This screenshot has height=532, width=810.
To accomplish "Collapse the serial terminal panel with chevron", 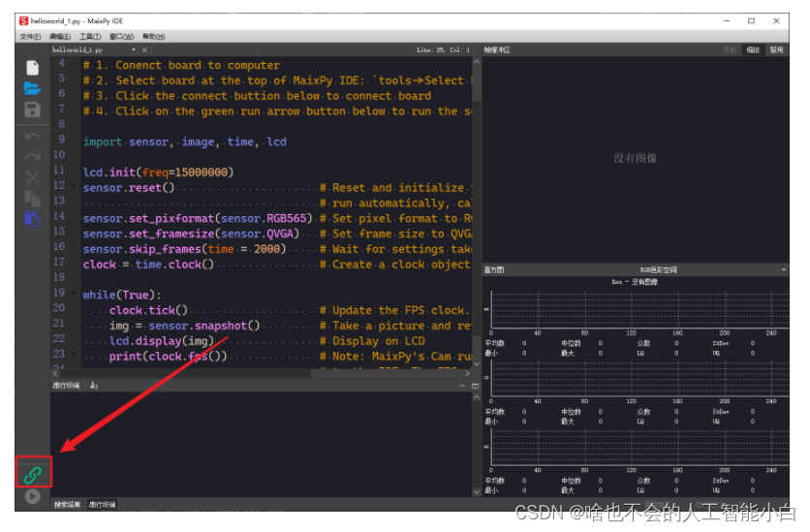I will click(462, 386).
